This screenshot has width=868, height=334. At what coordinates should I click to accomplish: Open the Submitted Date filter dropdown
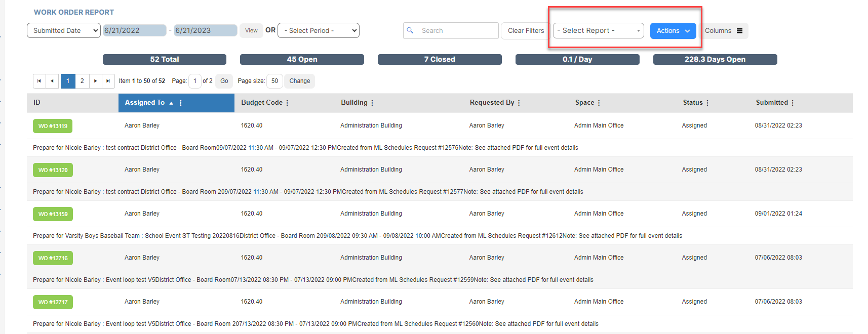tap(63, 30)
